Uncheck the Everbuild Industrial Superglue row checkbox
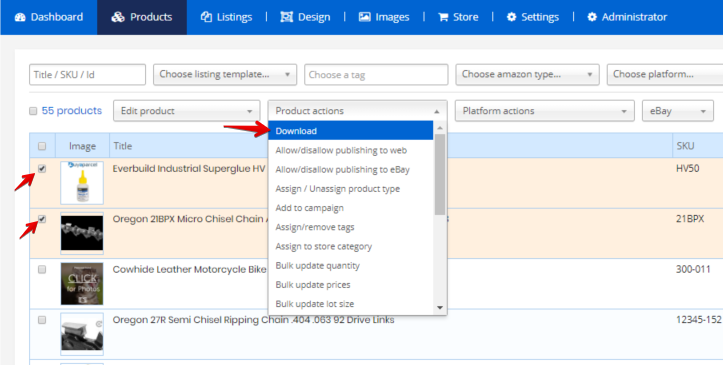 42,169
